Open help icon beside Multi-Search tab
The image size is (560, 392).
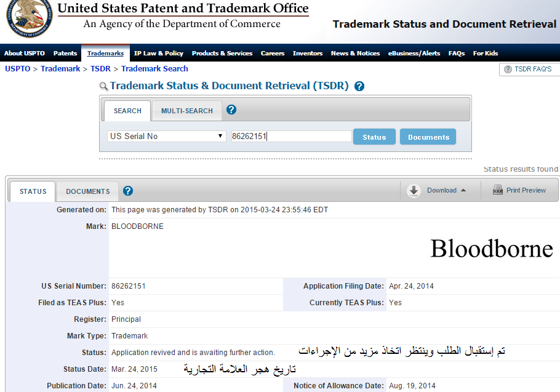tap(231, 110)
